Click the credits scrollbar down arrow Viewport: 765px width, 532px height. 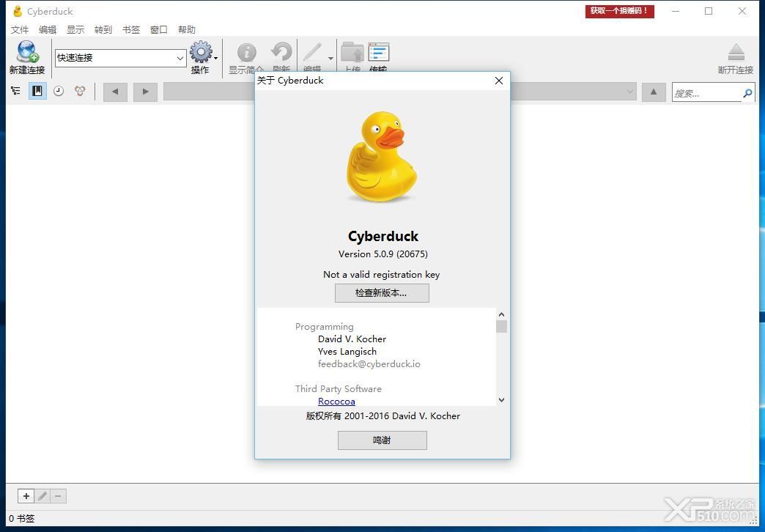[501, 399]
